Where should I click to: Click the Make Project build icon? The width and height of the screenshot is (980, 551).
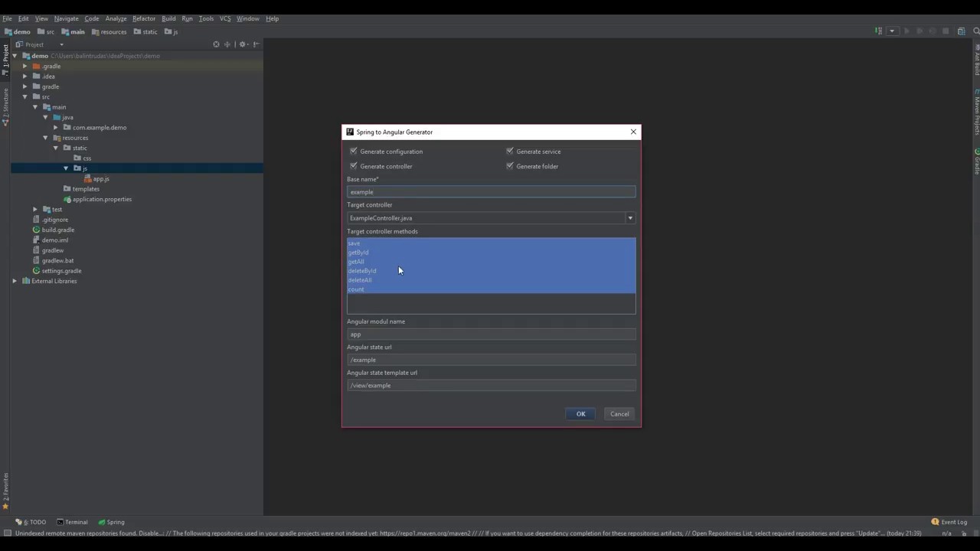click(878, 31)
